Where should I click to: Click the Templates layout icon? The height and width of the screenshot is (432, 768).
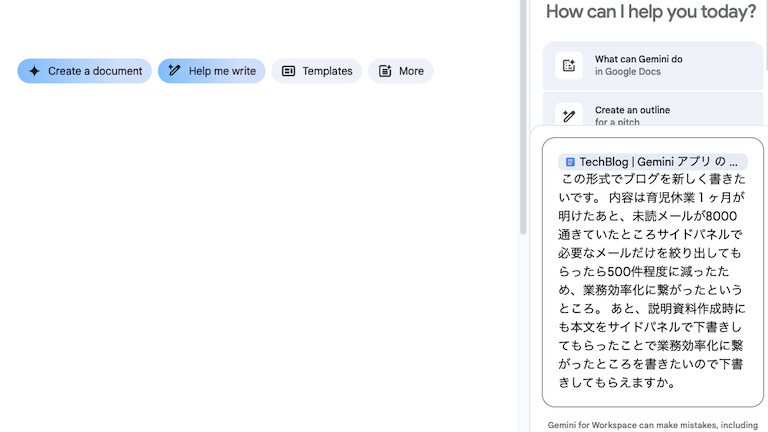tap(288, 71)
